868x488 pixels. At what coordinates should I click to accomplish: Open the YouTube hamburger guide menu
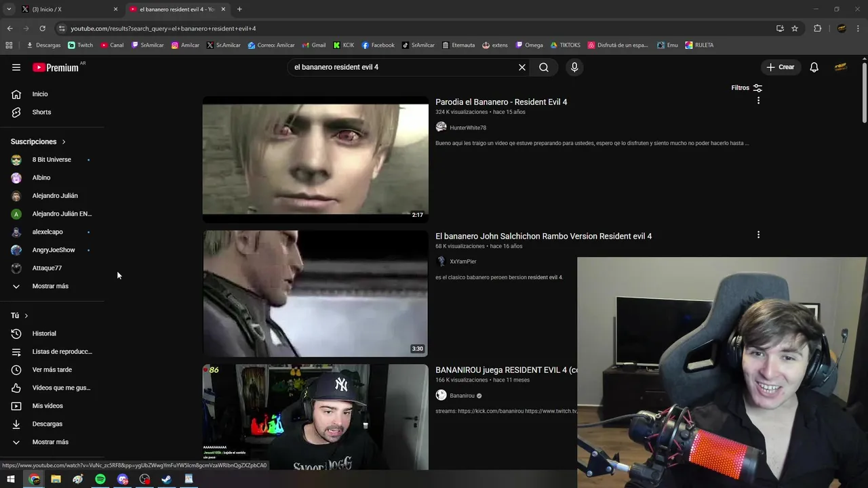pos(16,67)
